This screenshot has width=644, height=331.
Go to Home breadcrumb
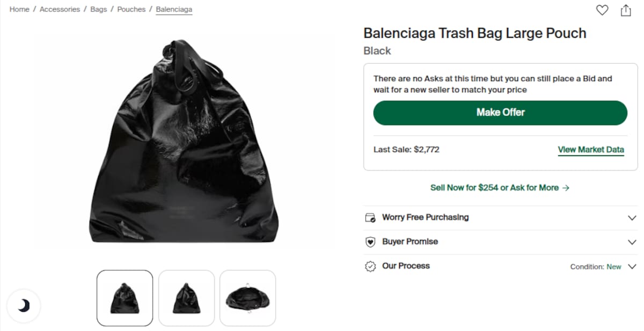[x=19, y=9]
